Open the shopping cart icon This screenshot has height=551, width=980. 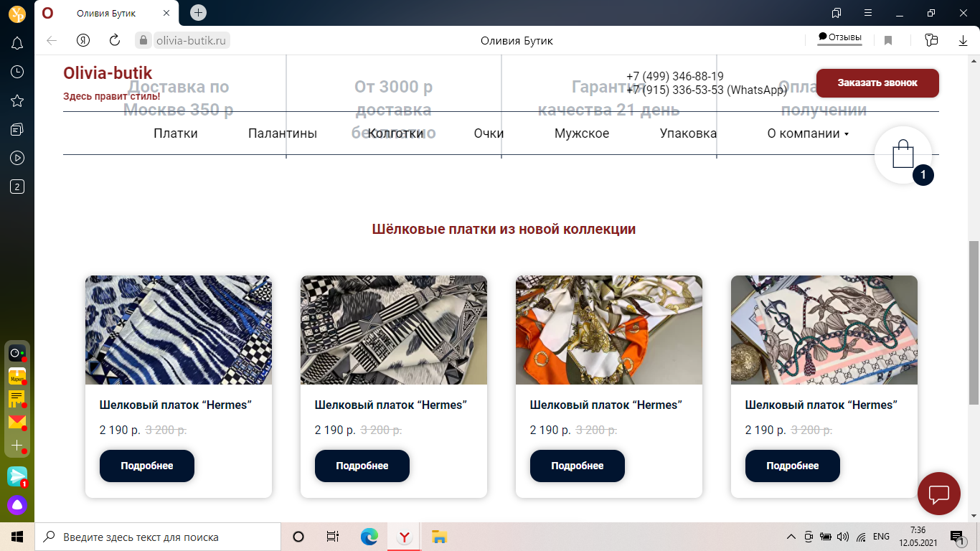pos(903,154)
